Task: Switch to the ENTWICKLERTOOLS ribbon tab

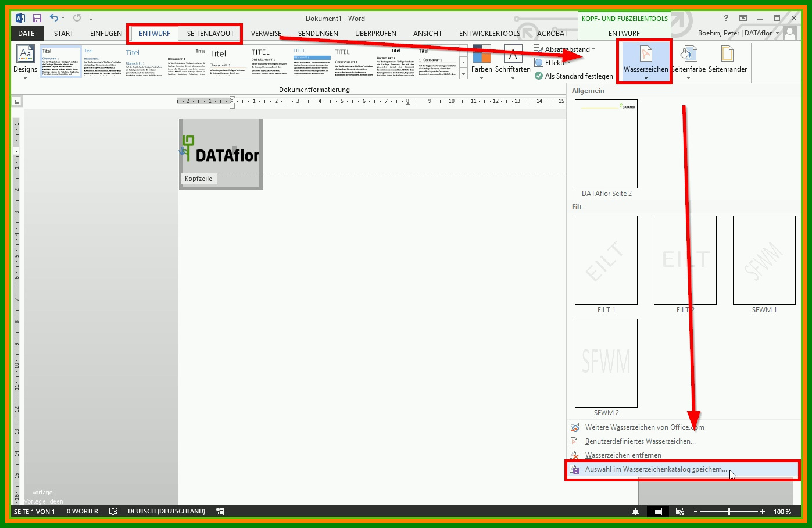Action: click(x=489, y=33)
